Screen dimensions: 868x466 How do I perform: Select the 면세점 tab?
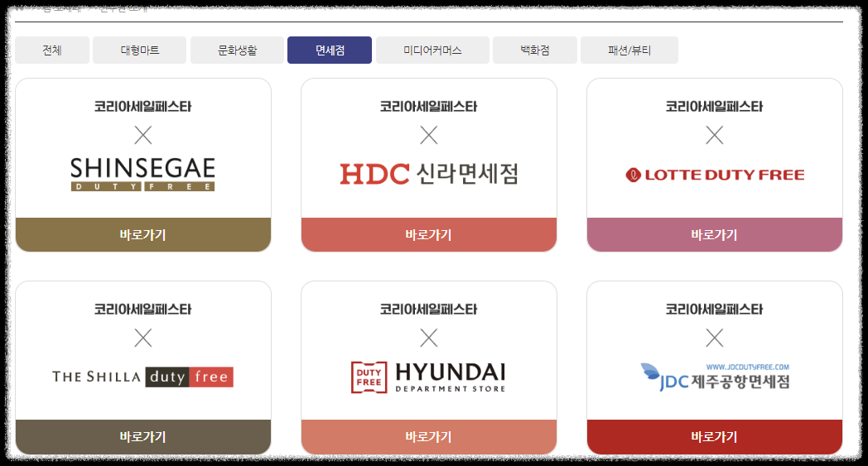click(x=330, y=50)
